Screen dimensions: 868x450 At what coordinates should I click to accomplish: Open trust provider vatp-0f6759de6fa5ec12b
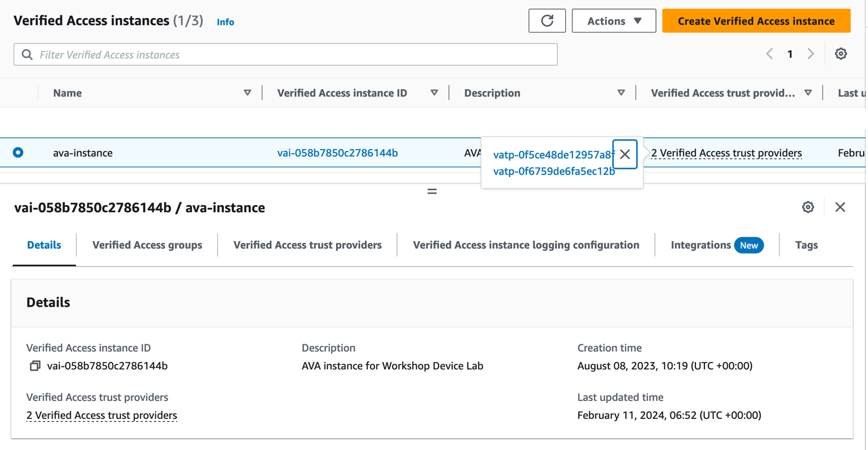coord(554,171)
